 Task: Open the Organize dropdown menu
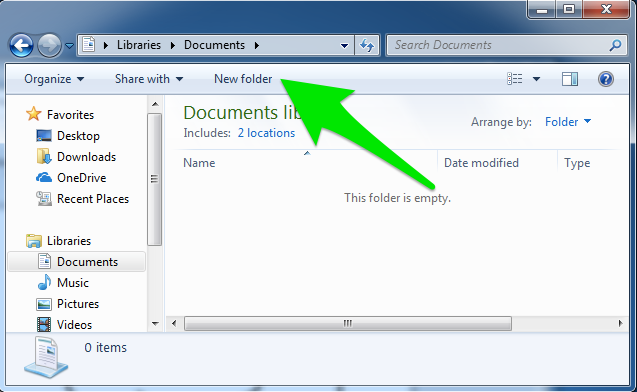[54, 79]
